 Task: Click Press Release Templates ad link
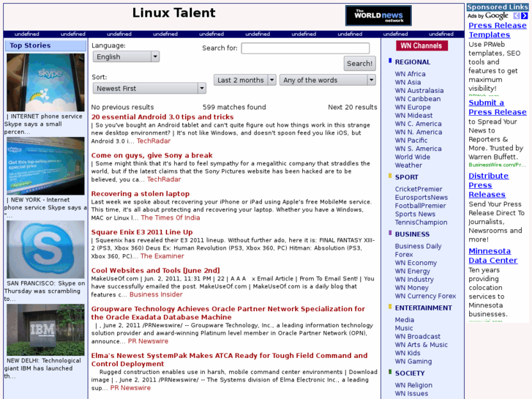(498, 30)
